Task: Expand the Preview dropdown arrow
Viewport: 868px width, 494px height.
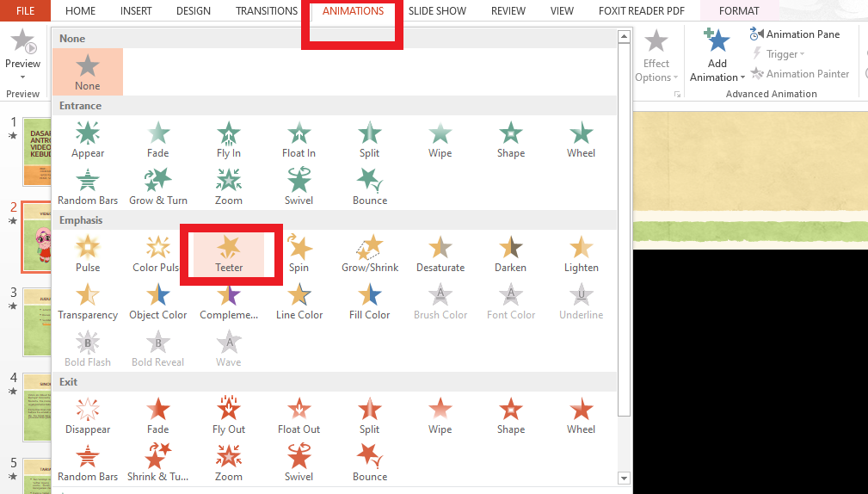Action: [22, 77]
